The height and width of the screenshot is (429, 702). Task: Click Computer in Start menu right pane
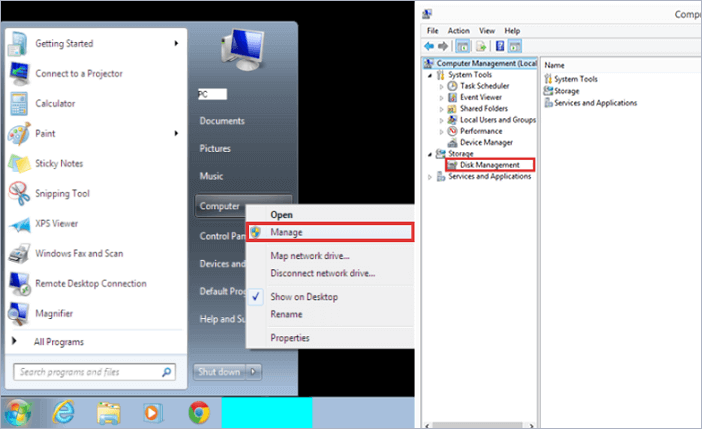[220, 206]
